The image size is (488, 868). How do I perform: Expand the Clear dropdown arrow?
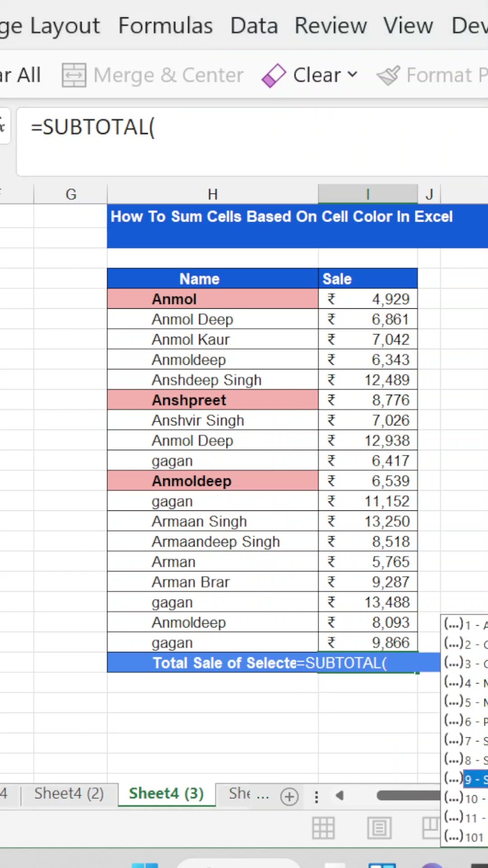(x=353, y=75)
